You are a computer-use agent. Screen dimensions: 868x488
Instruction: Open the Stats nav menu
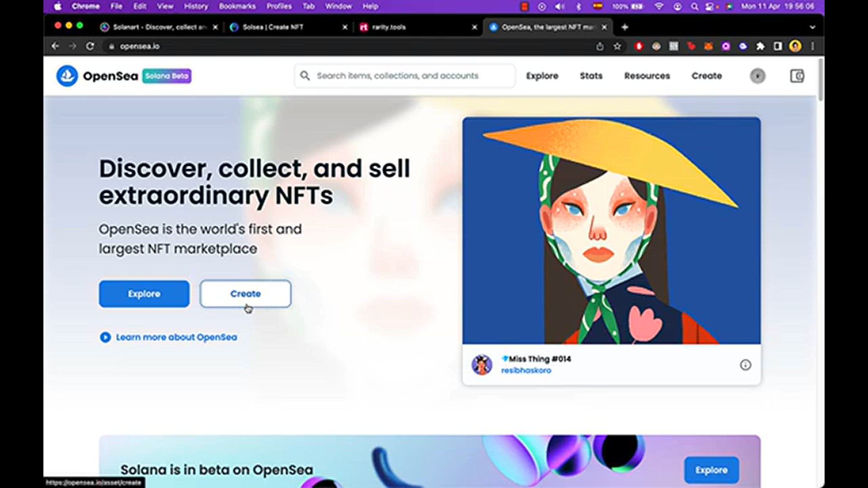[x=591, y=76]
